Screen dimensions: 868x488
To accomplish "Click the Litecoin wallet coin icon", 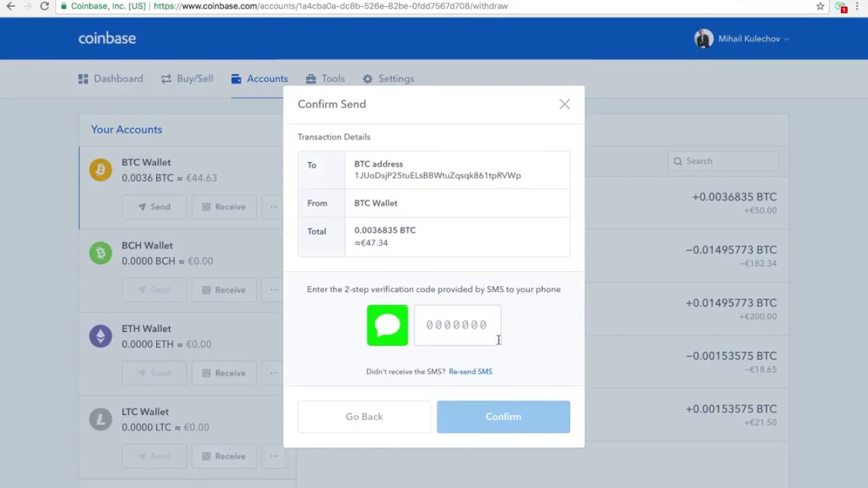I will point(100,420).
